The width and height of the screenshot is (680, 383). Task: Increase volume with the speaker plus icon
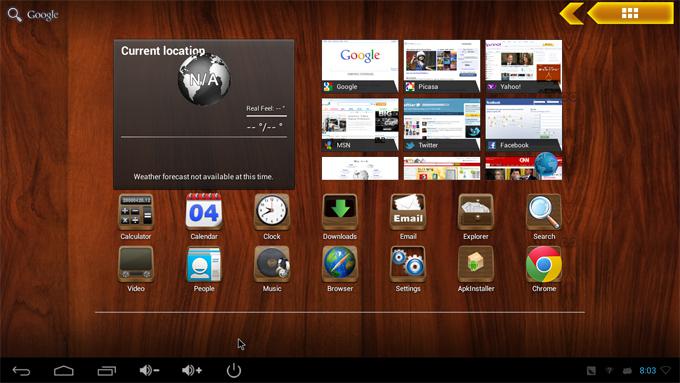[x=192, y=370]
